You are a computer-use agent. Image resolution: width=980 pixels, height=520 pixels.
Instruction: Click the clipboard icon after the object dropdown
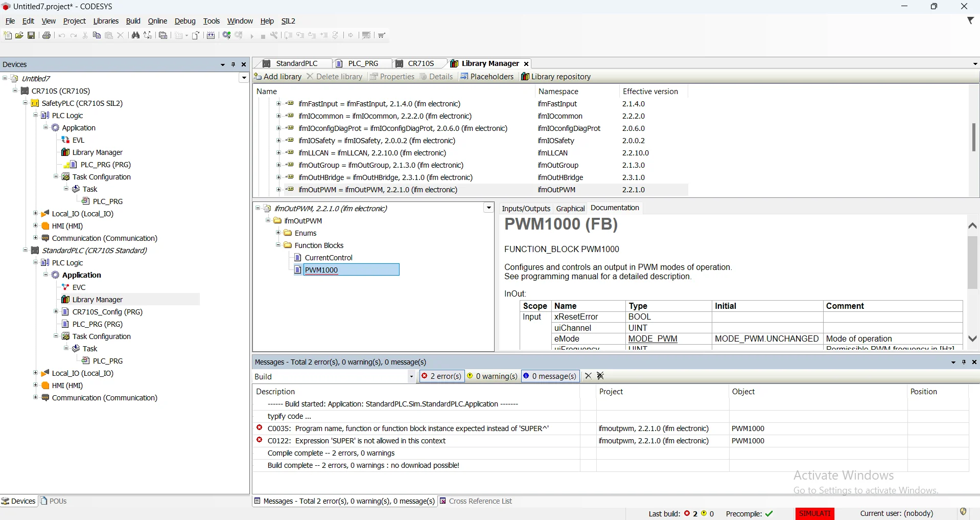point(196,35)
